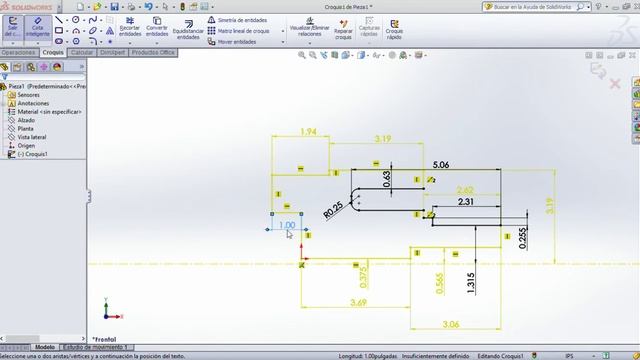This screenshot has height=360, width=640.
Task: Open dropdown under Visualizar/Eliminar relaciones
Action: 309,43
